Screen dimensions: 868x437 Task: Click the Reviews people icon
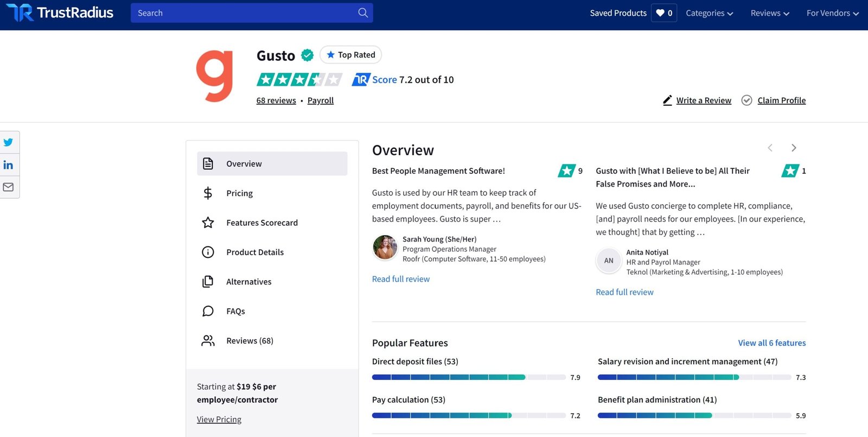(208, 340)
